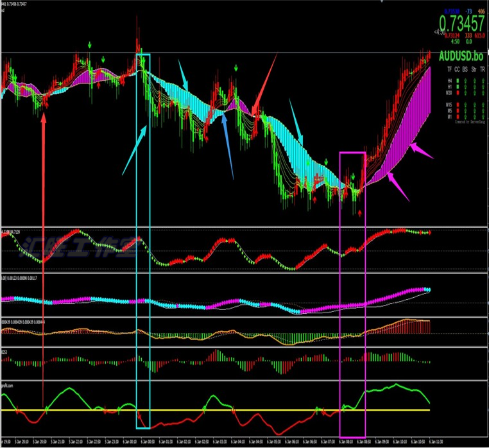This screenshot has width=489, height=448.
Task: Click the M30 row TR up arrow
Action: pos(483,93)
